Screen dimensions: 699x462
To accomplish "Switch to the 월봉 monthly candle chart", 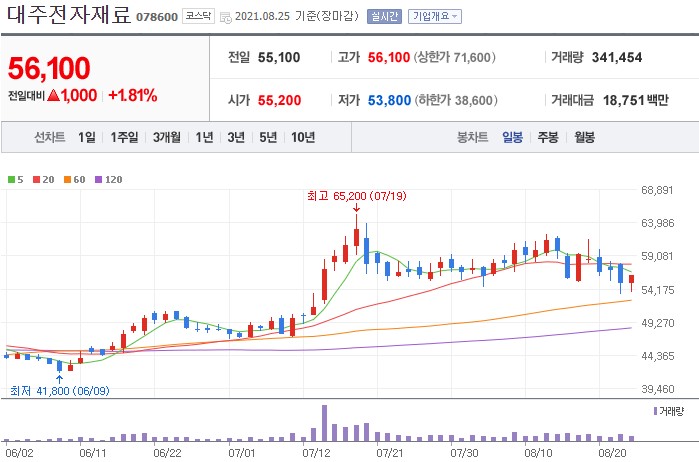I will tap(584, 137).
